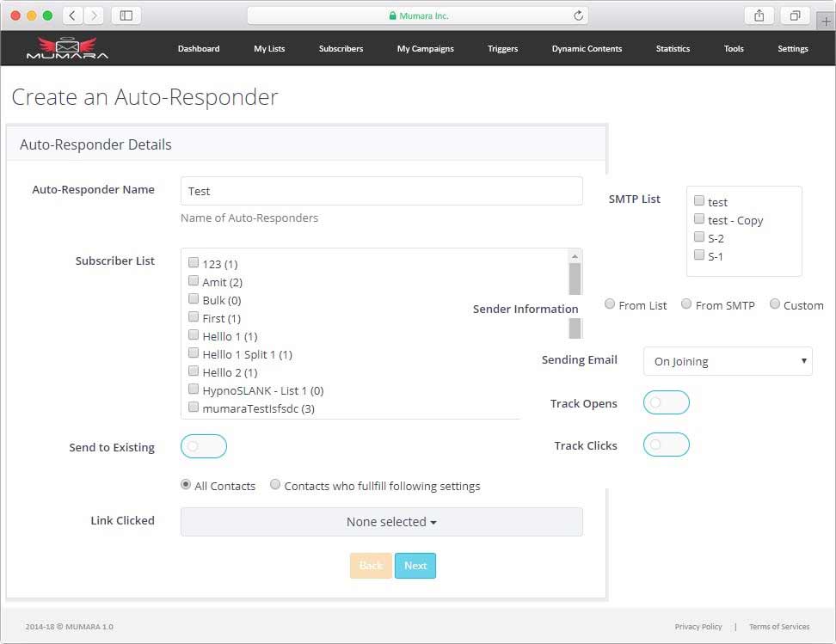Screen dimensions: 836x644
Task: Click the browser forward arrow
Action: [x=93, y=15]
